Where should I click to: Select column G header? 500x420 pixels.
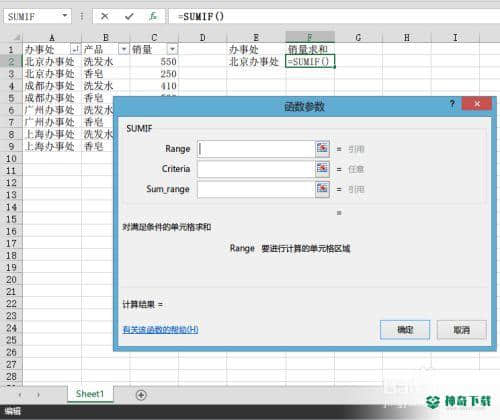[x=358, y=37]
